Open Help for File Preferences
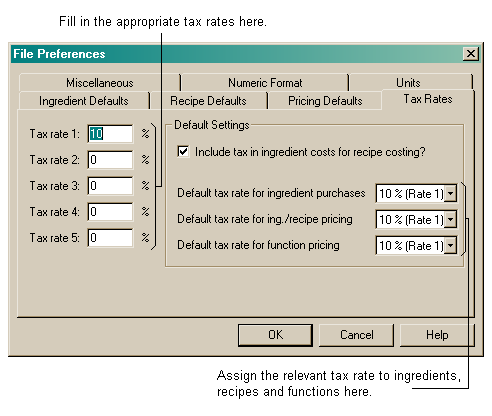The width and height of the screenshot is (492, 416). click(437, 335)
